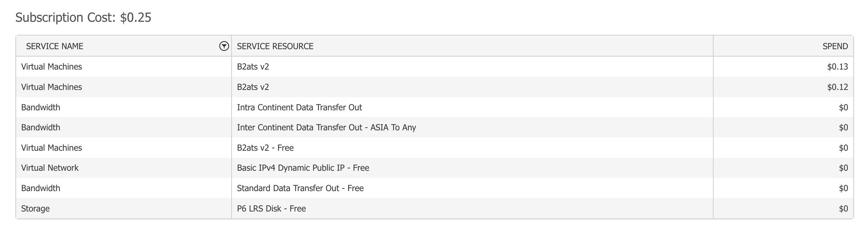Select Bandwidth in Standard Data Transfer row
The width and height of the screenshot is (868, 241).
pyautogui.click(x=41, y=188)
